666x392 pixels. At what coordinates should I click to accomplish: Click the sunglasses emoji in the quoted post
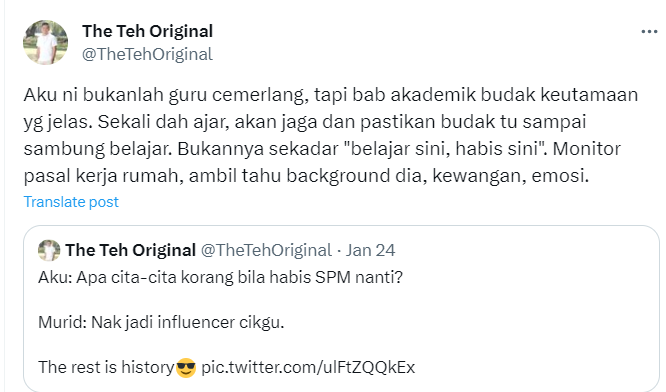(186, 367)
